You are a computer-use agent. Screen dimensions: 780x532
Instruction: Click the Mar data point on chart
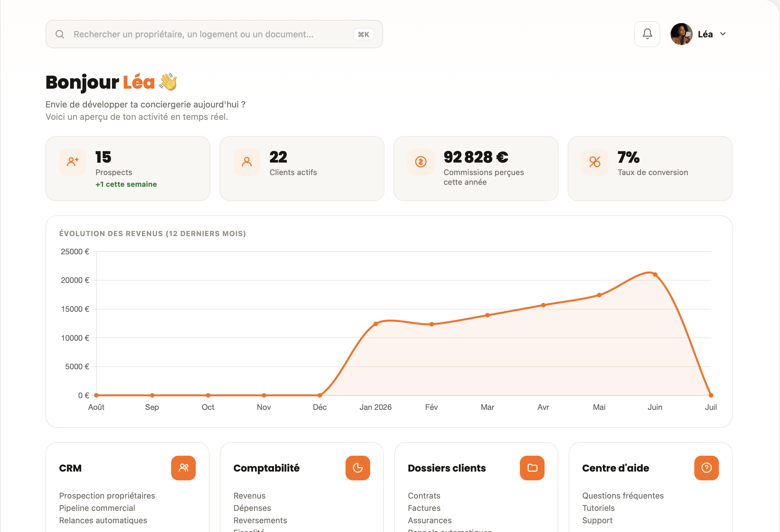pos(487,315)
